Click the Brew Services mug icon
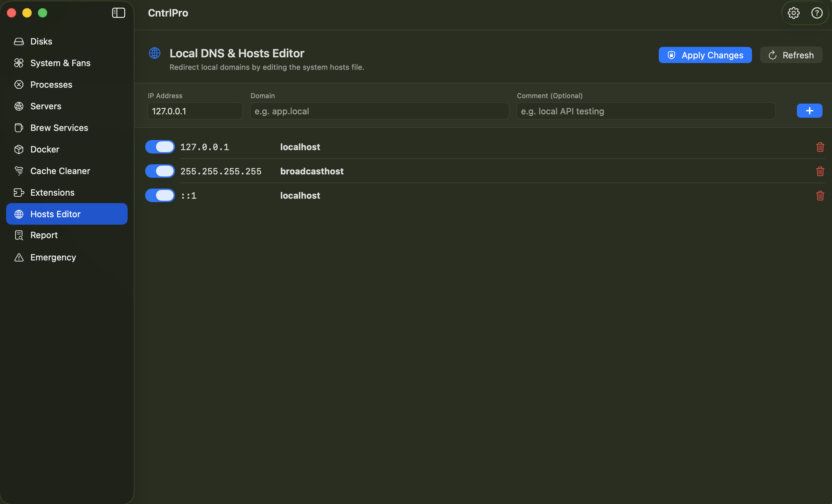 pyautogui.click(x=19, y=128)
